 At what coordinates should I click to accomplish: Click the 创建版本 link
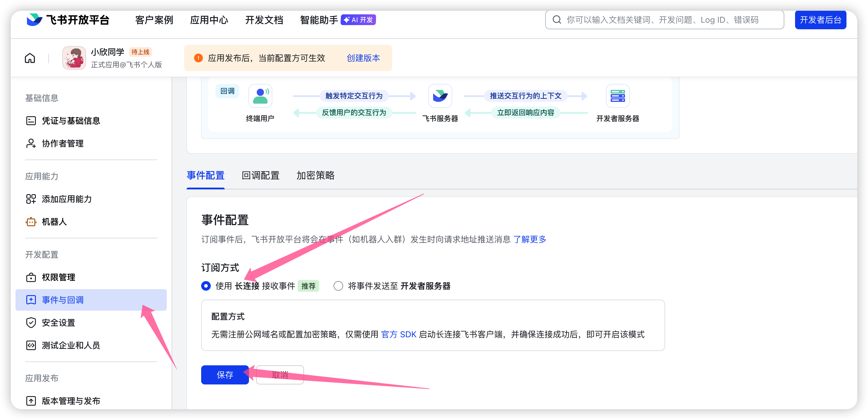pos(363,58)
